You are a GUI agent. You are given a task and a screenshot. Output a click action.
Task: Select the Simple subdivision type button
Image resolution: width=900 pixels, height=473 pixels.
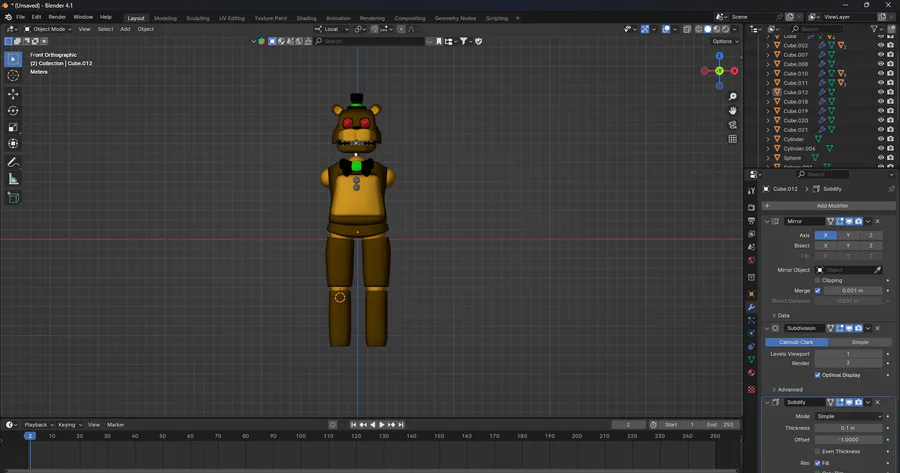pos(859,342)
